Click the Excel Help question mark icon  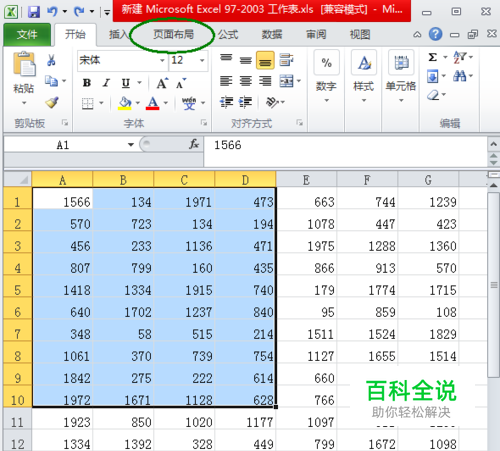tap(435, 34)
